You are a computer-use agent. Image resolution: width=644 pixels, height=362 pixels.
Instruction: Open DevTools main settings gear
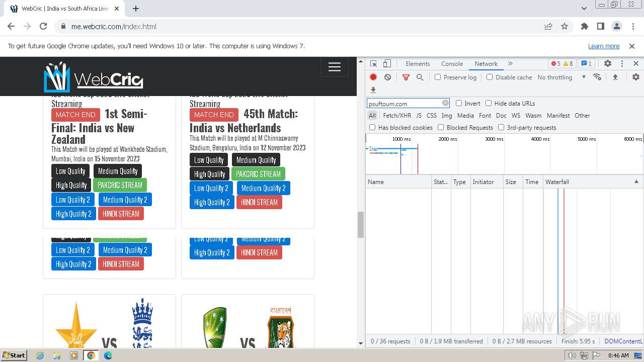(x=608, y=64)
